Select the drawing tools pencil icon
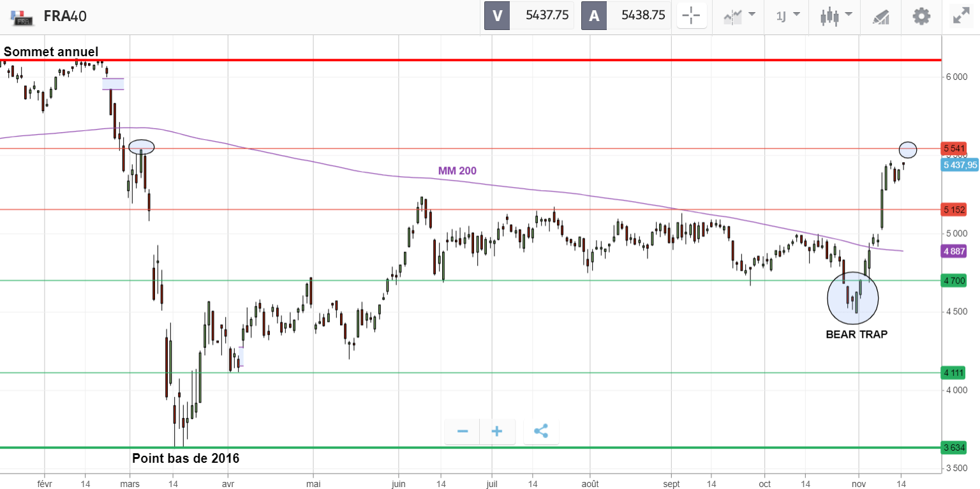This screenshot has height=489, width=980. (880, 17)
